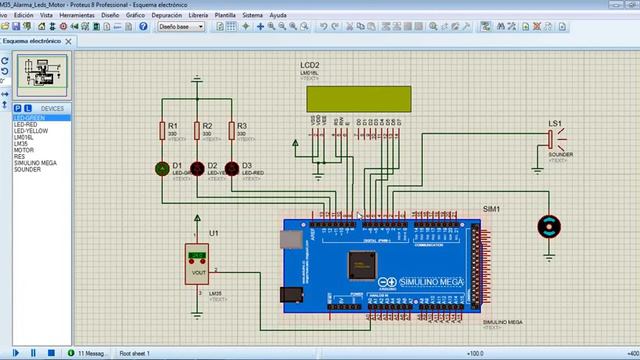Remove sheet with the red X icon
The height and width of the screenshot is (360, 640).
(537, 27)
